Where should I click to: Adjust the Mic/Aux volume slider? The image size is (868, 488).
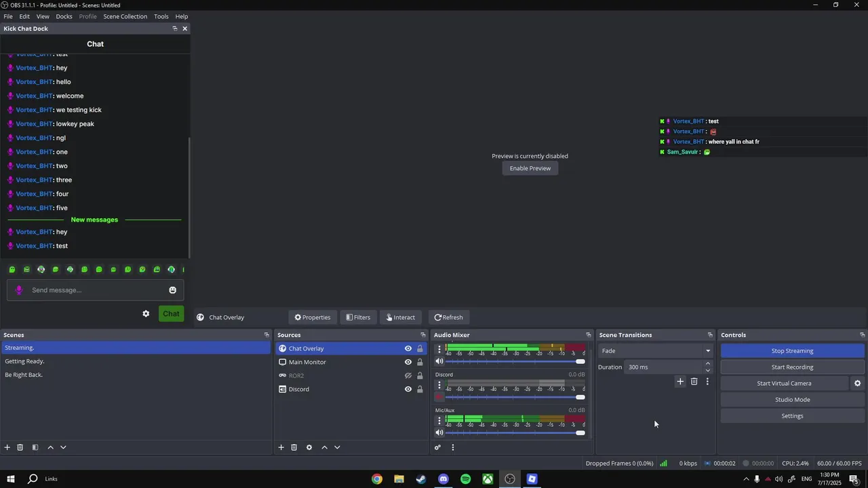tap(515, 432)
